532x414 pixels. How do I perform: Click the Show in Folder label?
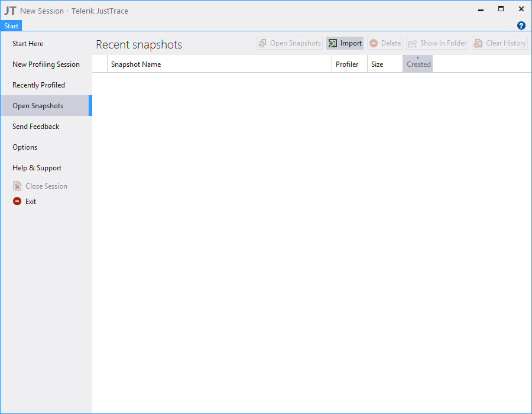(443, 43)
